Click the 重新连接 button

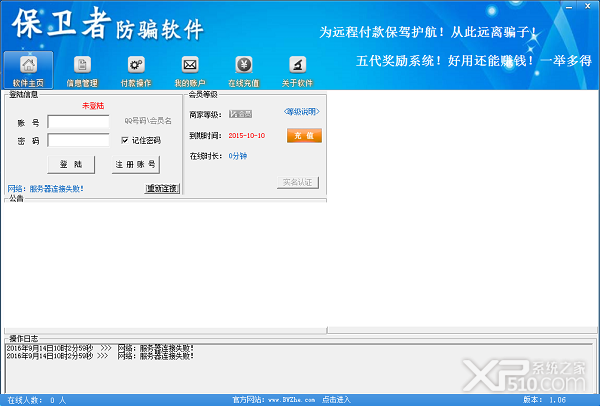162,188
